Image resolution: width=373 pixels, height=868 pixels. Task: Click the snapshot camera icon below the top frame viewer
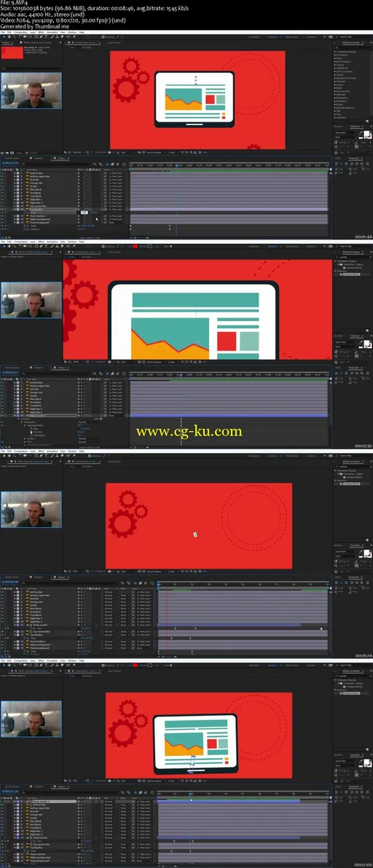[x=109, y=152]
